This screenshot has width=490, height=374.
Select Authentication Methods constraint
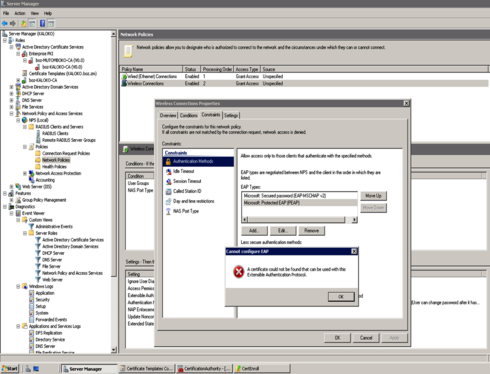pos(198,161)
